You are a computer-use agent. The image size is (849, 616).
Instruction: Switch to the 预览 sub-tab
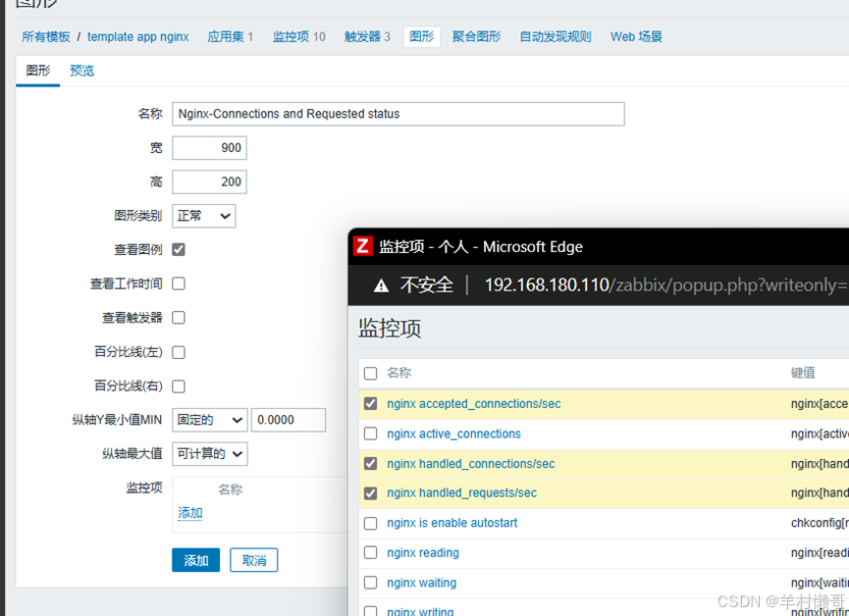[x=81, y=71]
